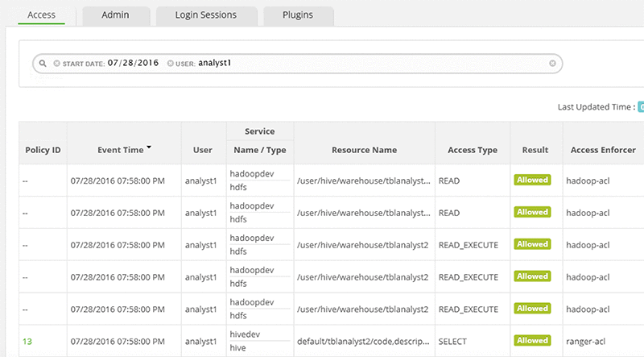
Task: Open the Admin tab
Action: coord(115,15)
